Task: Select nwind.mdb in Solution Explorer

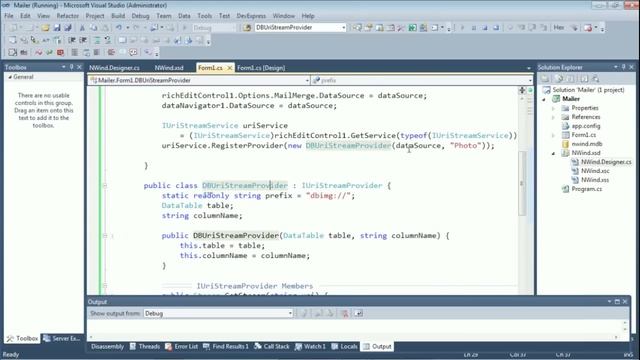Action: click(x=587, y=144)
